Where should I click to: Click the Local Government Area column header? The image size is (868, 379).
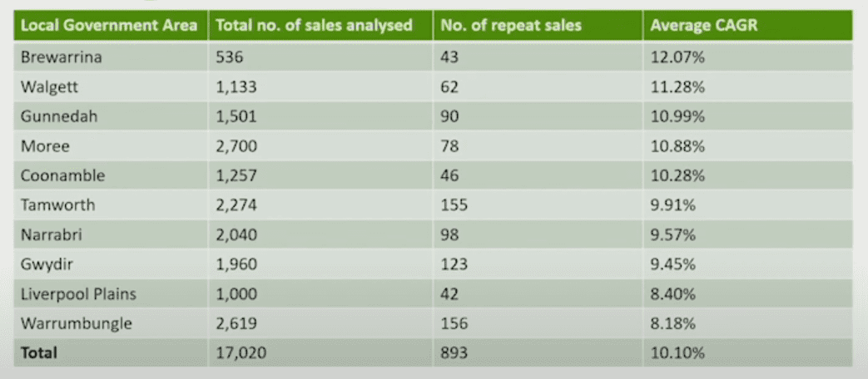(109, 26)
